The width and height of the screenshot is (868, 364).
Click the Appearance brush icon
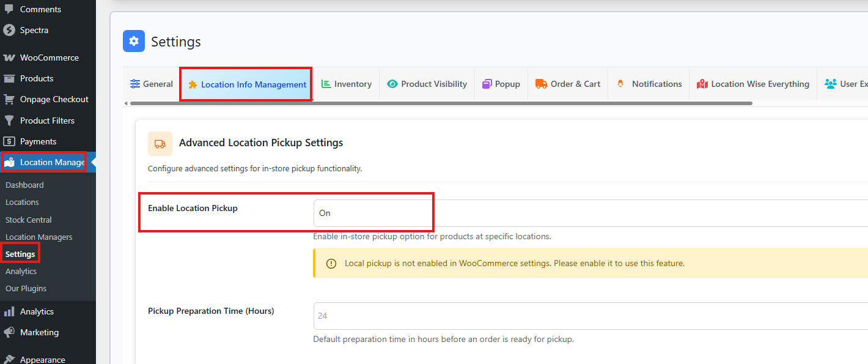[9, 359]
